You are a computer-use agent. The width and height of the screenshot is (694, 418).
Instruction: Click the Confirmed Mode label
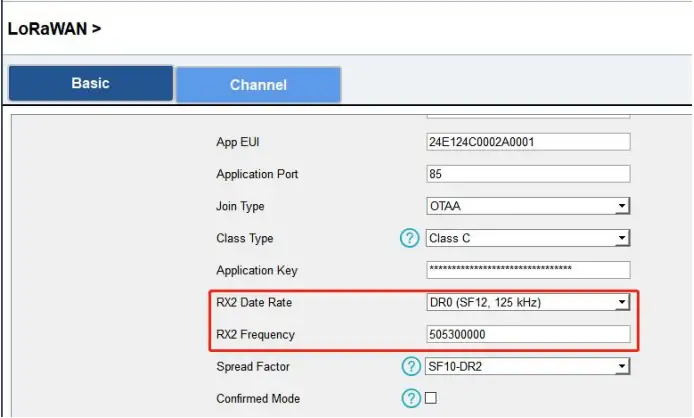pos(258,399)
